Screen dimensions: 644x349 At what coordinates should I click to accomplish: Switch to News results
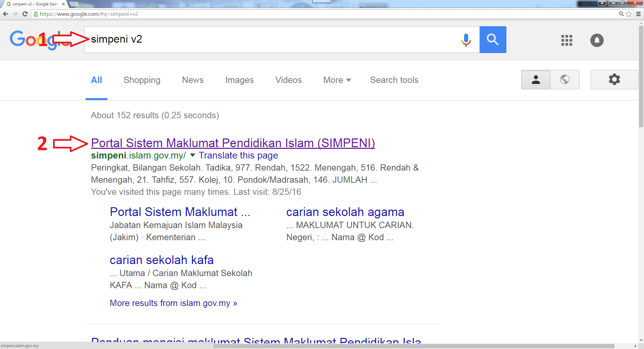pos(193,80)
